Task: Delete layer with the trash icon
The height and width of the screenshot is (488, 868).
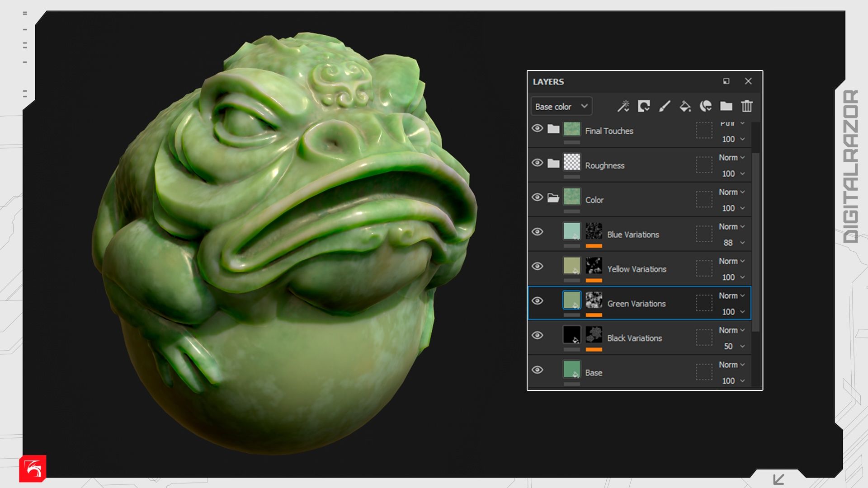Action: [746, 106]
